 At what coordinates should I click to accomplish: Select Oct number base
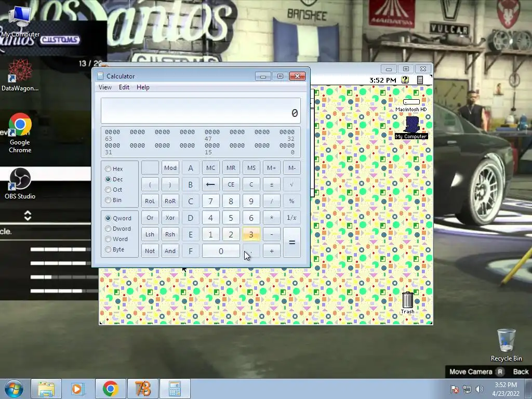click(114, 190)
